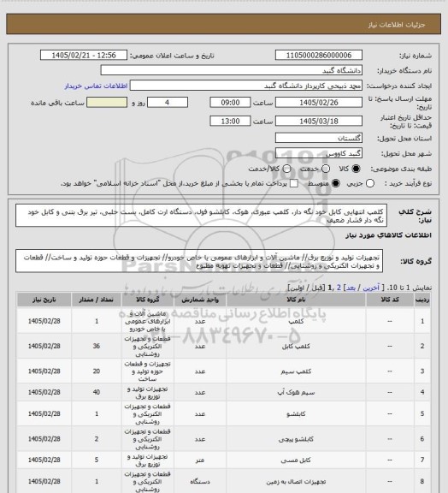448x493 pixels.
Task: Click the شرح کلی نیاز description box
Action: 201,216
